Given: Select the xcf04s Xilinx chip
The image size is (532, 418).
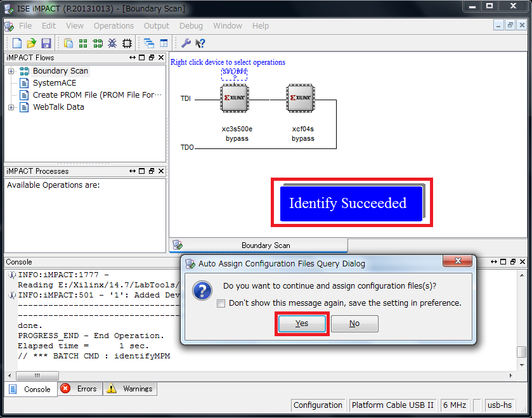Looking at the screenshot, I should pos(301,98).
